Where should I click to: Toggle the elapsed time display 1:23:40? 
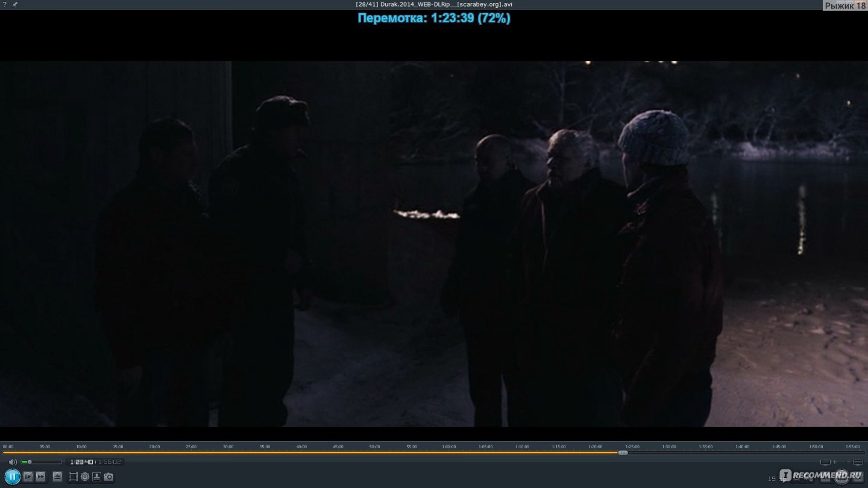tap(81, 462)
